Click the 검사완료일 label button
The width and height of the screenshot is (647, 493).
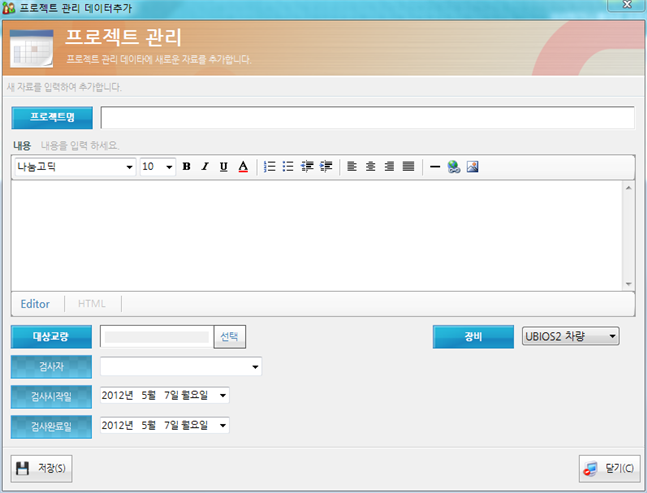coord(51,427)
